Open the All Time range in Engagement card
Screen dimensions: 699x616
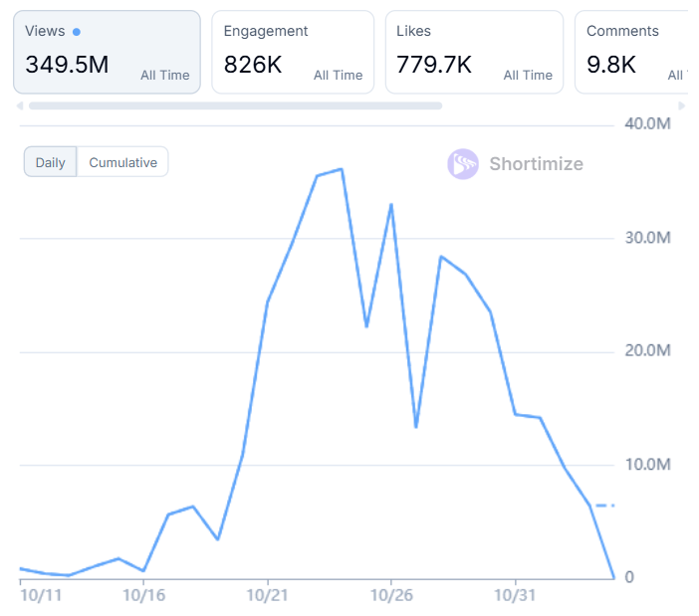coord(338,75)
